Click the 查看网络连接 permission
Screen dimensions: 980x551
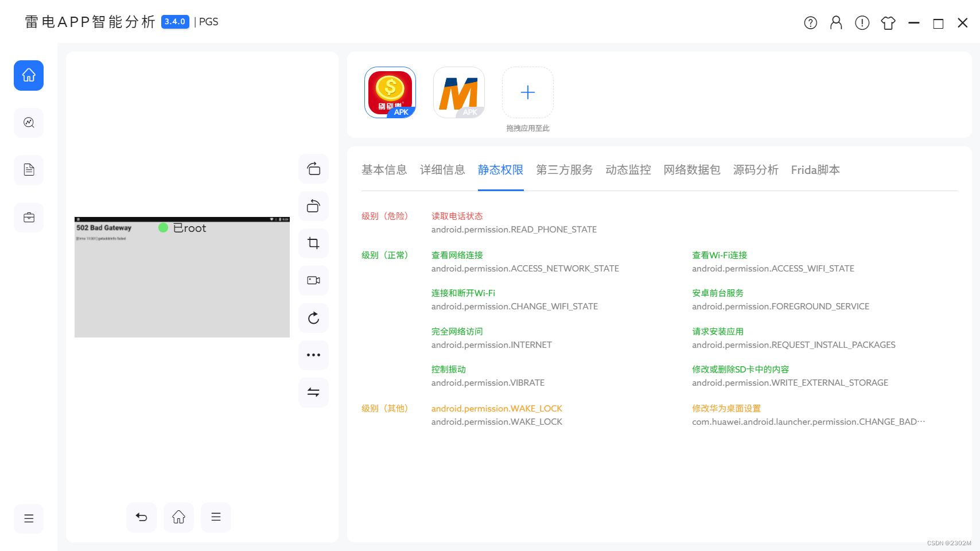[457, 255]
